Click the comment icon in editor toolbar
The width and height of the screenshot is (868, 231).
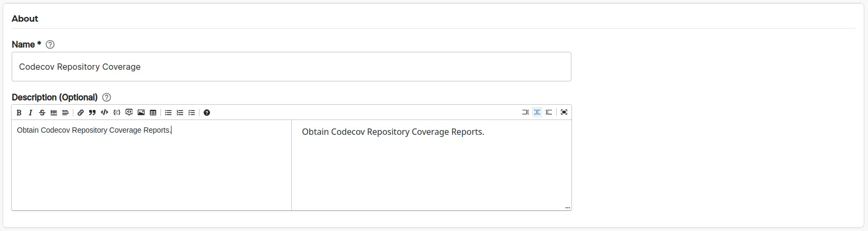pos(129,113)
